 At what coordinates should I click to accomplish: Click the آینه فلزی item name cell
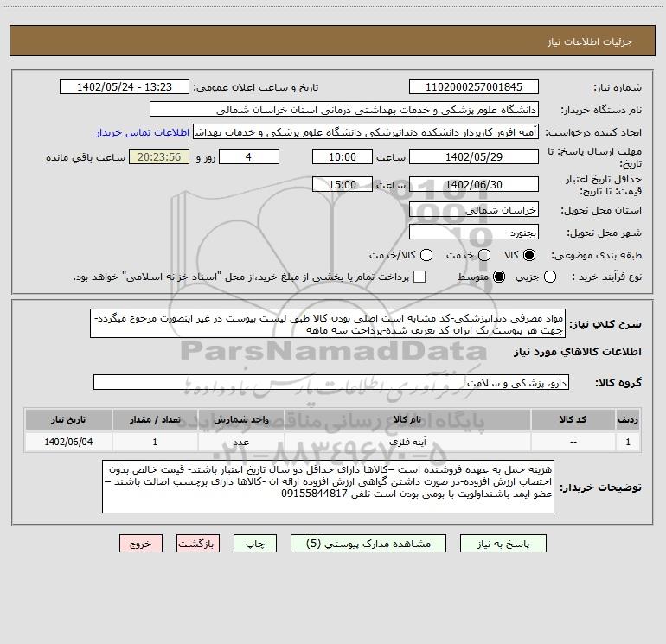pos(407,442)
